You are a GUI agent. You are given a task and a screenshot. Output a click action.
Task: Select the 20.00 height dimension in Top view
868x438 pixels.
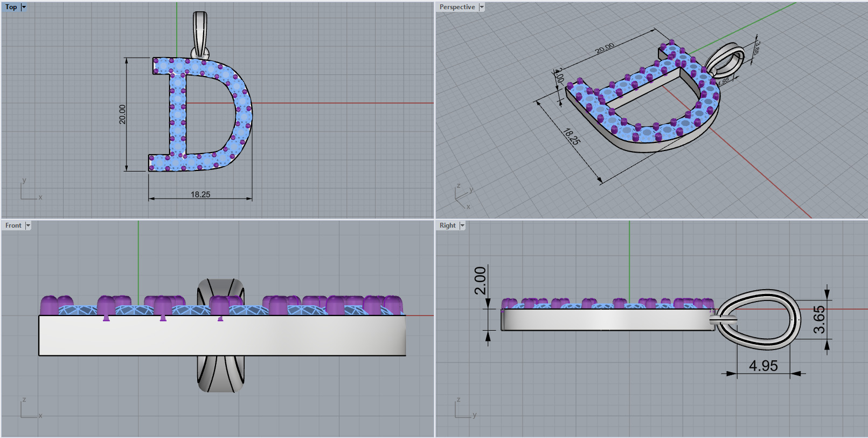122,114
